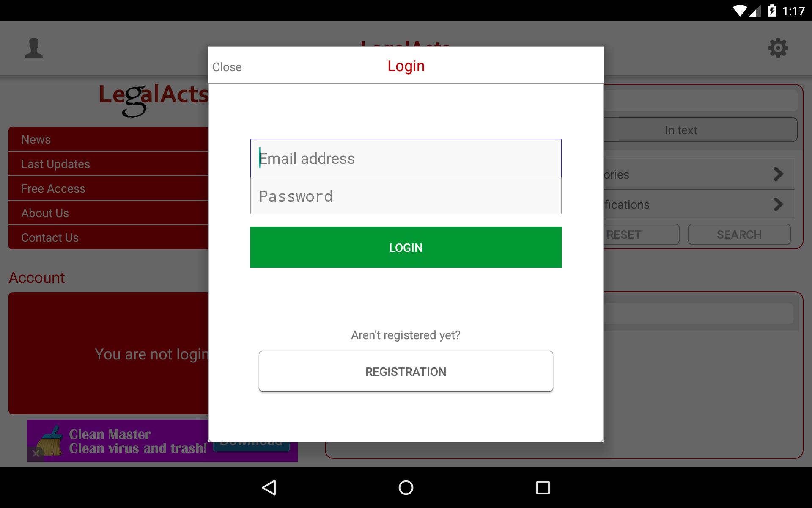
Task: Click the Android home button icon
Action: (406, 488)
